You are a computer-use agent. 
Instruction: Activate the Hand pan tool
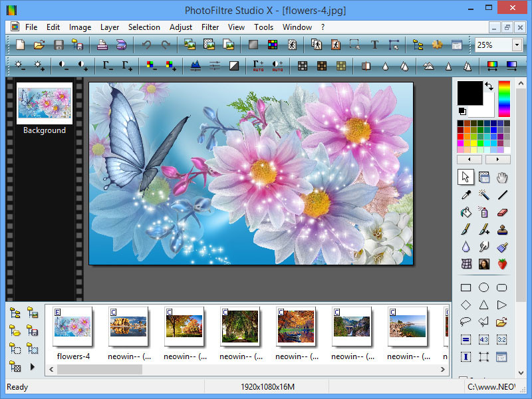pyautogui.click(x=501, y=178)
